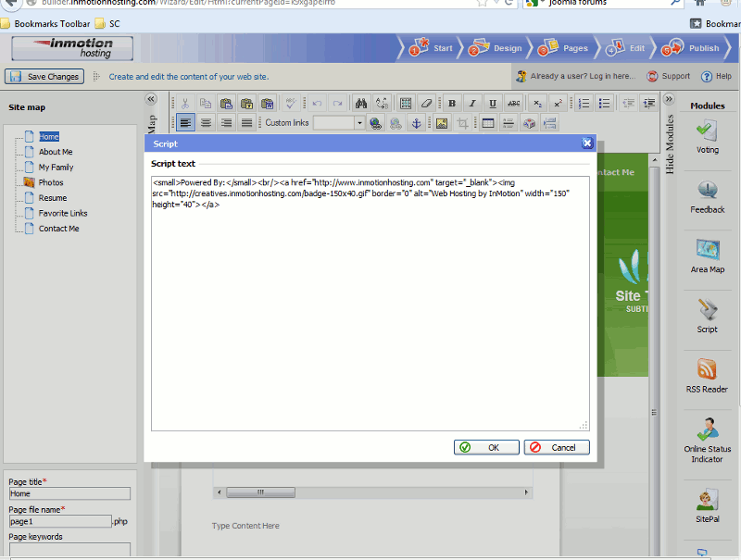The image size is (741, 560).
Task: Click inside the Script text area
Action: pos(370,303)
